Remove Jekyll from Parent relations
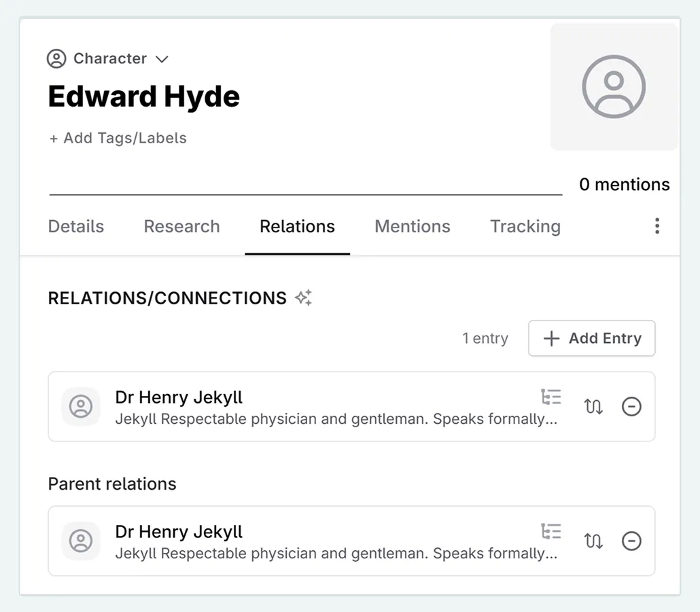700x612 pixels. point(631,541)
